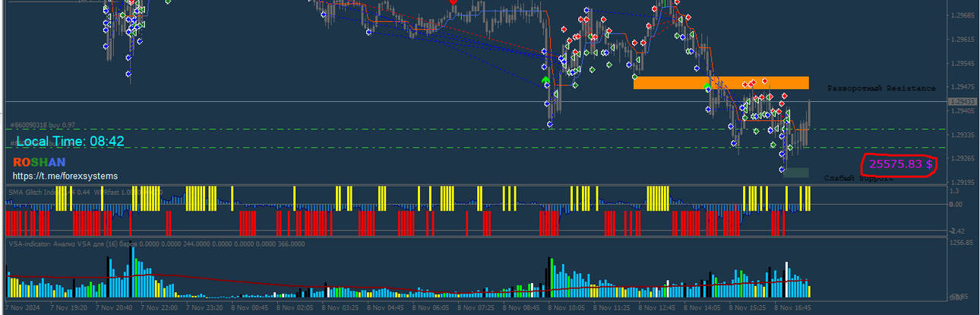Screen dimensions: 980x315
Task: Click the 8 Nov 14:05 time label
Action: [703, 309]
